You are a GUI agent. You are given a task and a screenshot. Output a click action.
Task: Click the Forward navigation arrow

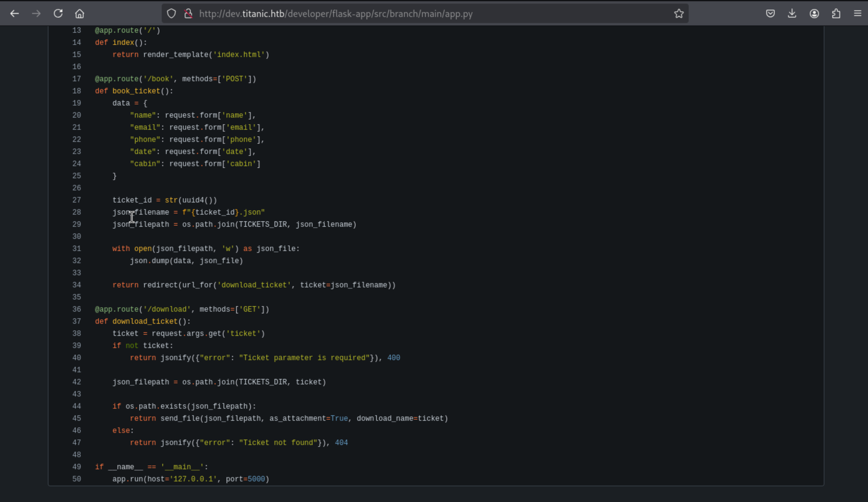click(x=36, y=14)
